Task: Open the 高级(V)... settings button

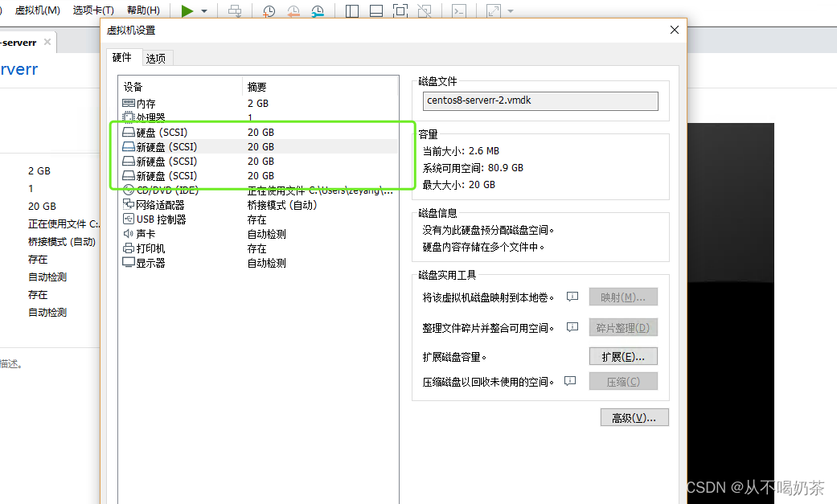Action: (x=634, y=418)
